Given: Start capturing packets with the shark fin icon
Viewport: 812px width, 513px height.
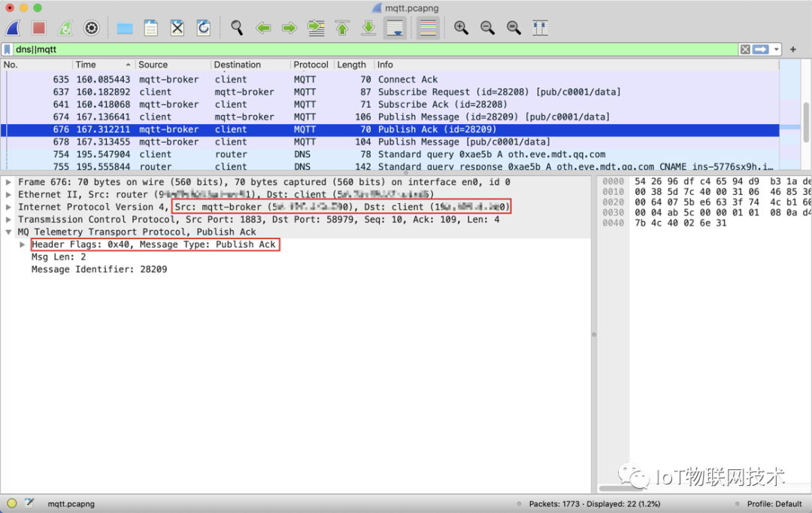Looking at the screenshot, I should 13,29.
